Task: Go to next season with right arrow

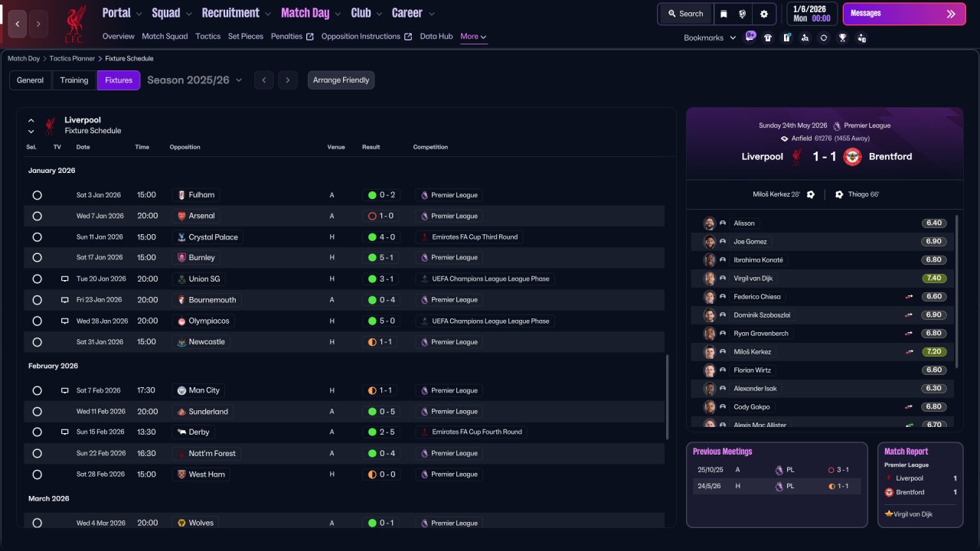Action: 288,80
